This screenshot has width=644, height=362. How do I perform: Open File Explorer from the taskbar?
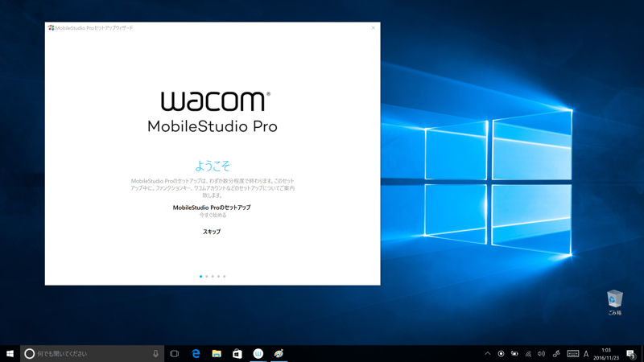217,353
